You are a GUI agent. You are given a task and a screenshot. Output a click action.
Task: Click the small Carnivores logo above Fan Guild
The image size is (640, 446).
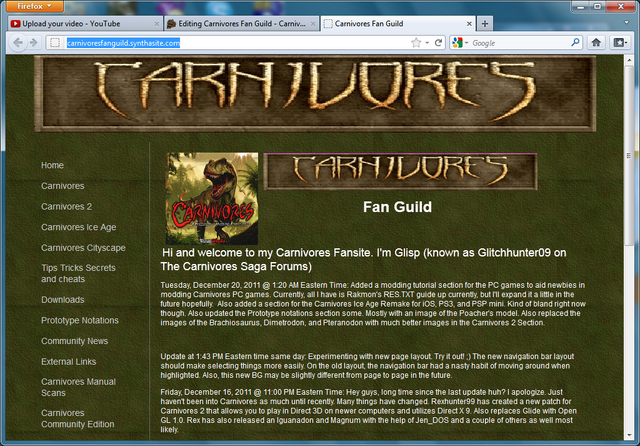tap(400, 172)
